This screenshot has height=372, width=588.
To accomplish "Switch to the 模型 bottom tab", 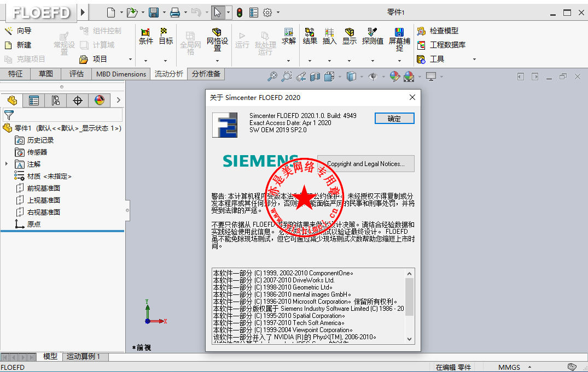I will tap(50, 356).
